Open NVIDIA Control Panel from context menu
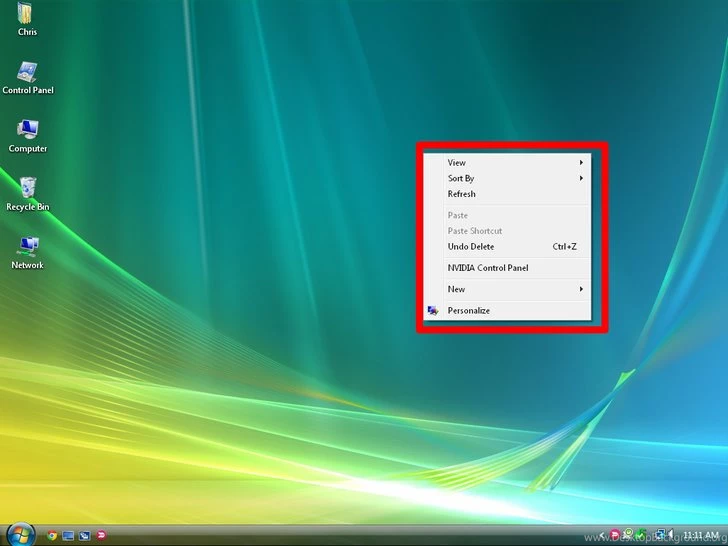This screenshot has height=546, width=728. click(x=507, y=268)
